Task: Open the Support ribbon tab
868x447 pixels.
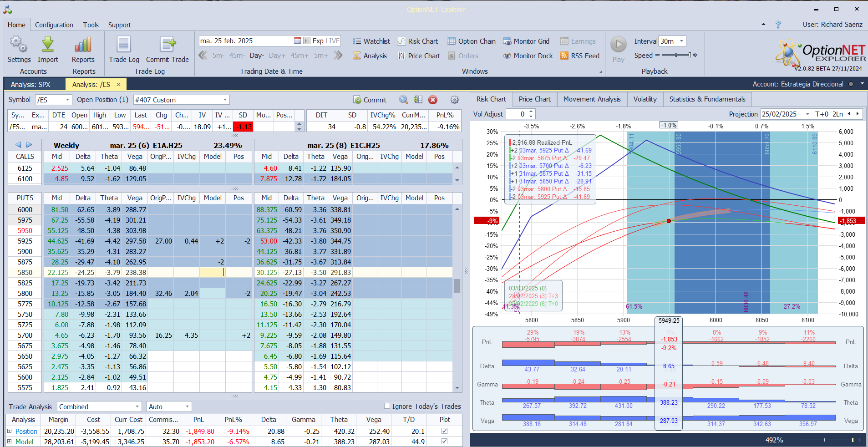Action: pyautogui.click(x=119, y=25)
